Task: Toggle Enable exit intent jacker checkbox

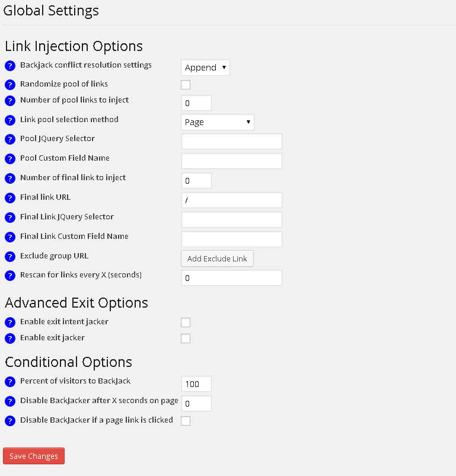Action: coord(186,322)
